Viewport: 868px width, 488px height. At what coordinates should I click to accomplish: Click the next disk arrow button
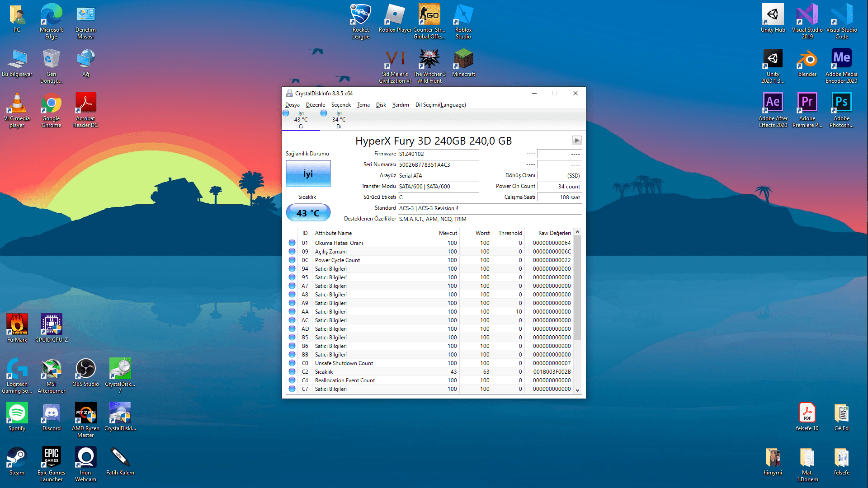click(x=577, y=141)
